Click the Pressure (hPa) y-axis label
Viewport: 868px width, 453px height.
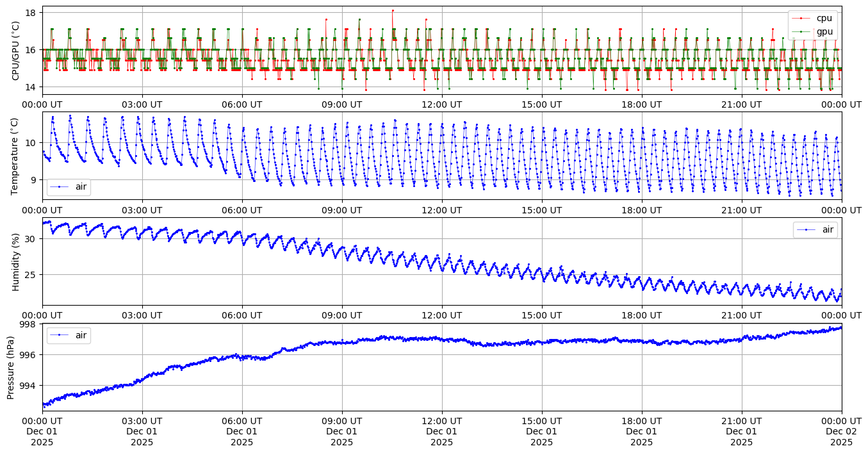tap(10, 367)
